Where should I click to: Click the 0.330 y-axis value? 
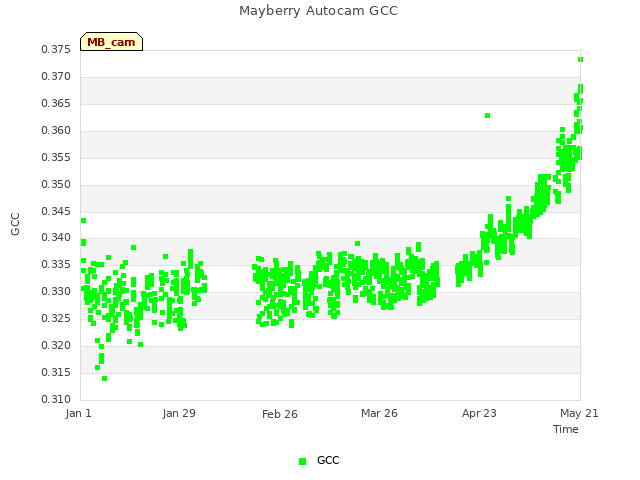coord(56,291)
